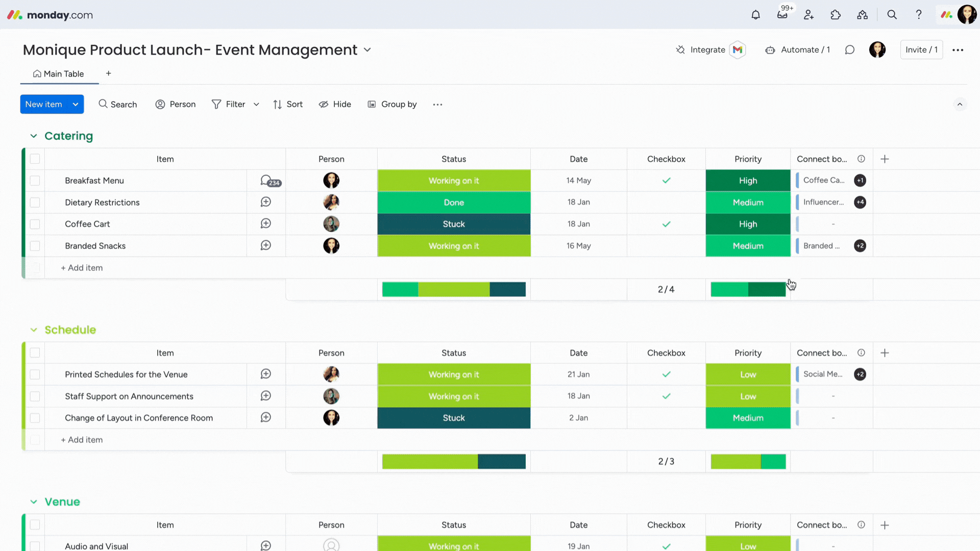This screenshot has height=551, width=980.
Task: Add a column to the Catering group
Action: tap(885, 159)
